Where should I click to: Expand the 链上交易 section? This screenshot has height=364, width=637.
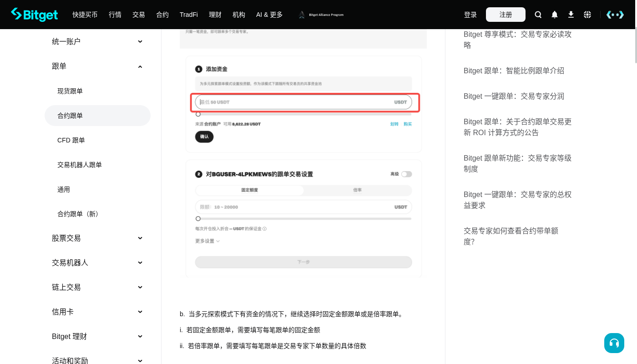tap(97, 287)
